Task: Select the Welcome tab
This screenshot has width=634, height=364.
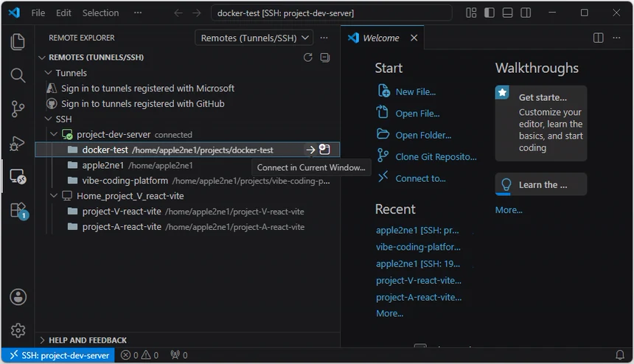Action: point(382,38)
